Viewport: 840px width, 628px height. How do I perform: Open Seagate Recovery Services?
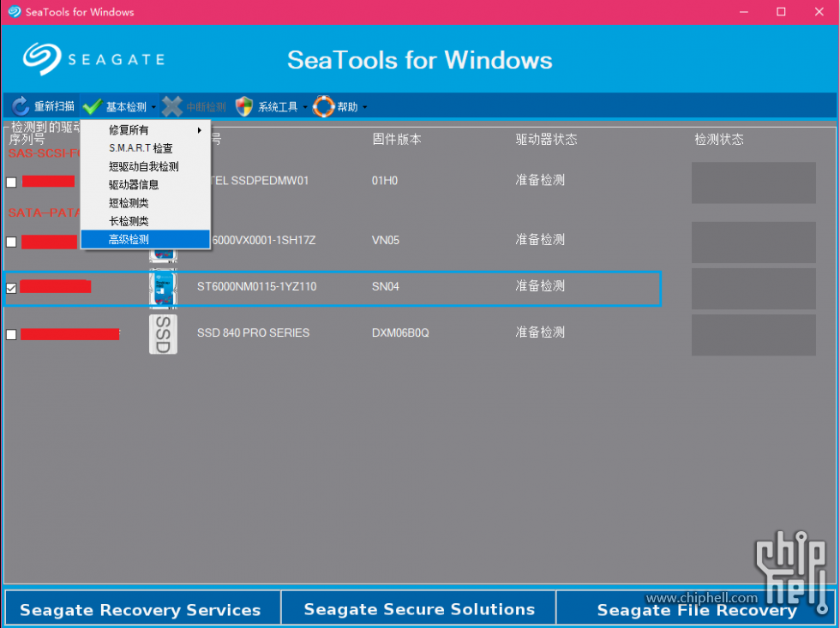pyautogui.click(x=142, y=608)
